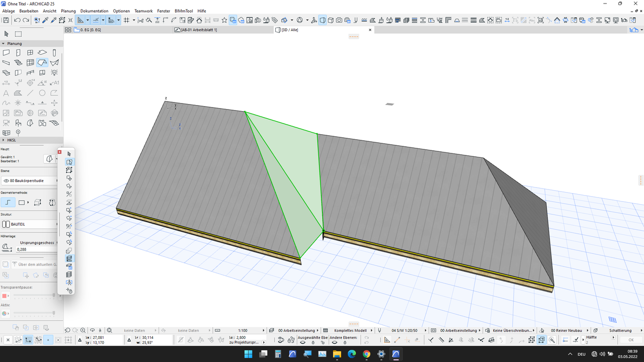
Task: Select the Camera tool in the toolbox
Action: (x=6, y=122)
